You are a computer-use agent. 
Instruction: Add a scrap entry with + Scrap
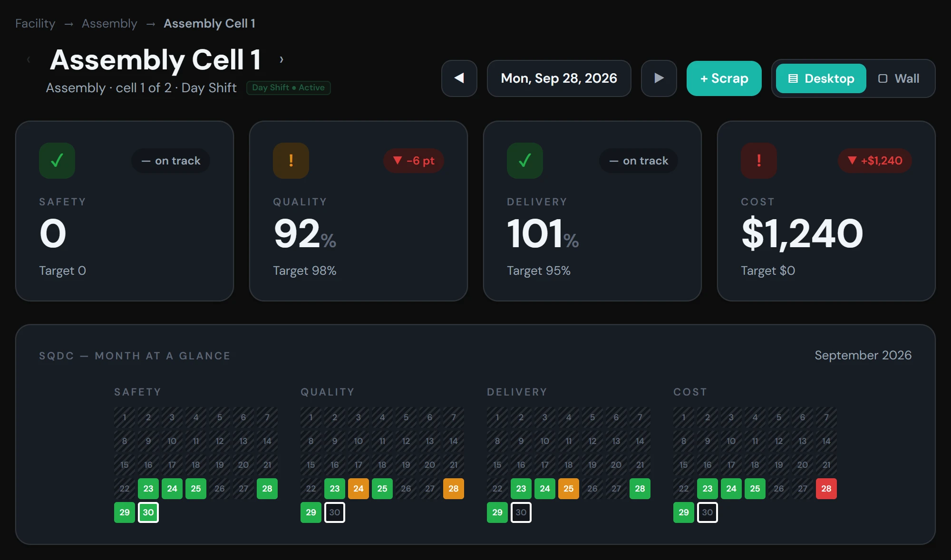[724, 78]
